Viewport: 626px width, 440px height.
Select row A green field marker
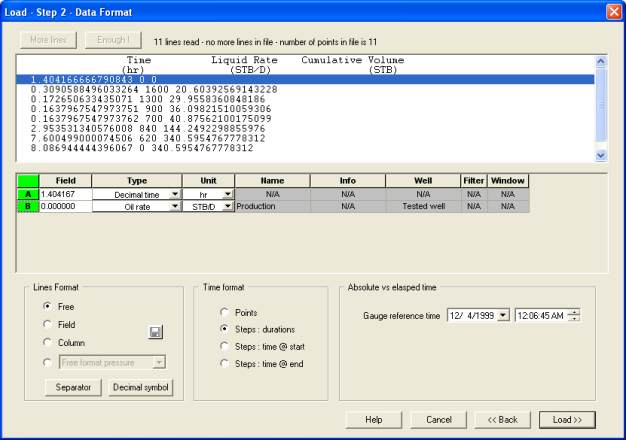click(28, 193)
